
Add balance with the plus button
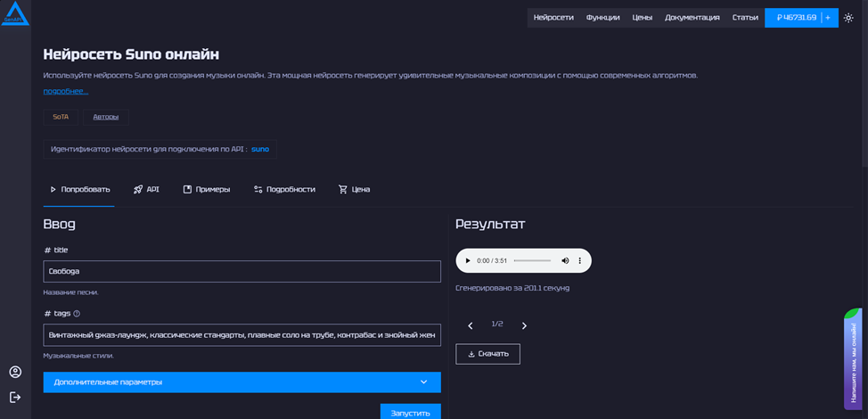[x=828, y=18]
